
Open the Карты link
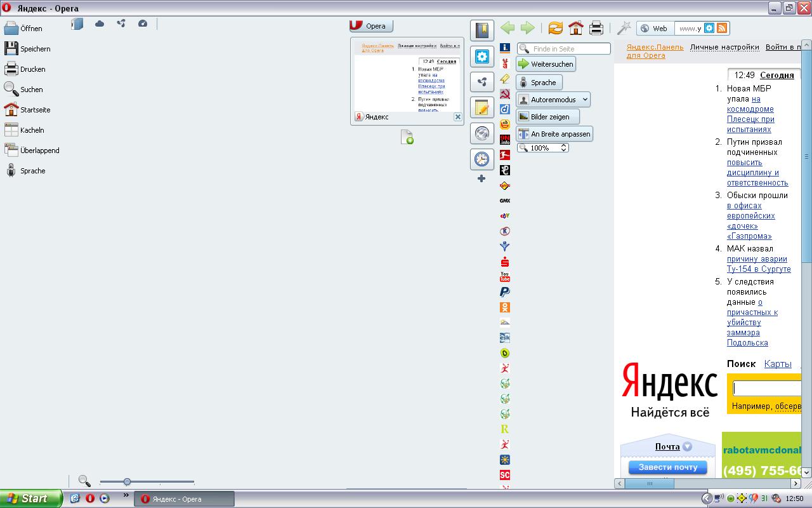click(x=778, y=364)
